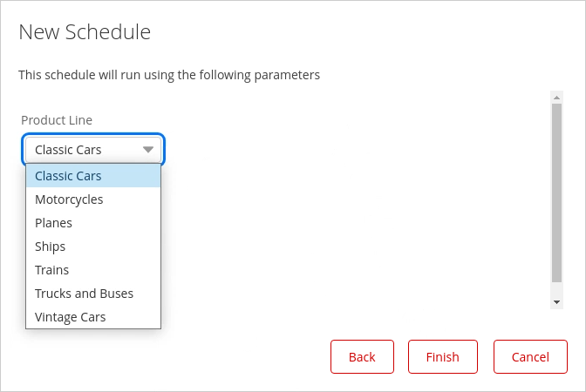
Task: Click the scrollbar down arrow
Action: [x=556, y=302]
